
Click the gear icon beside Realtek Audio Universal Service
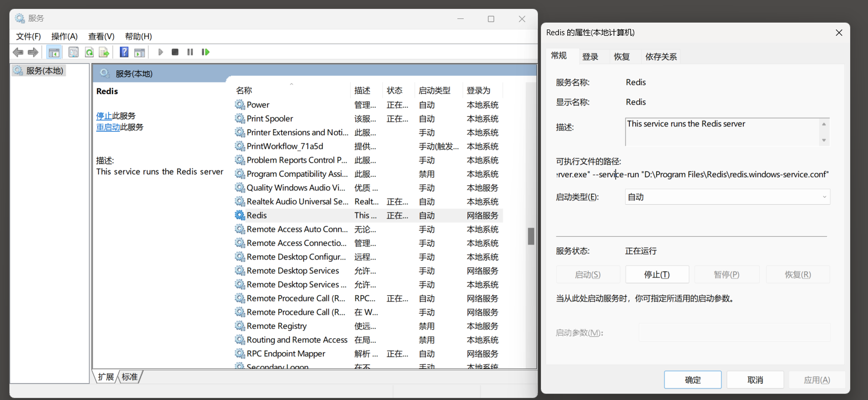click(x=240, y=202)
